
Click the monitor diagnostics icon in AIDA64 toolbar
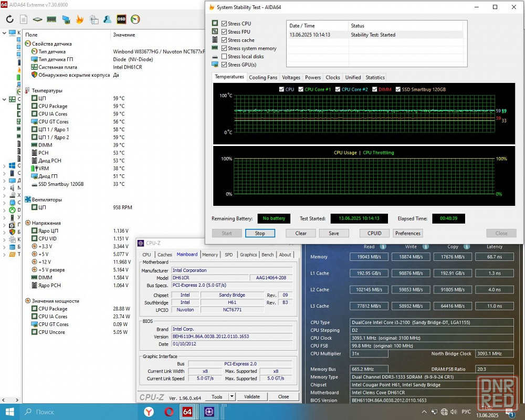pyautogui.click(x=66, y=19)
